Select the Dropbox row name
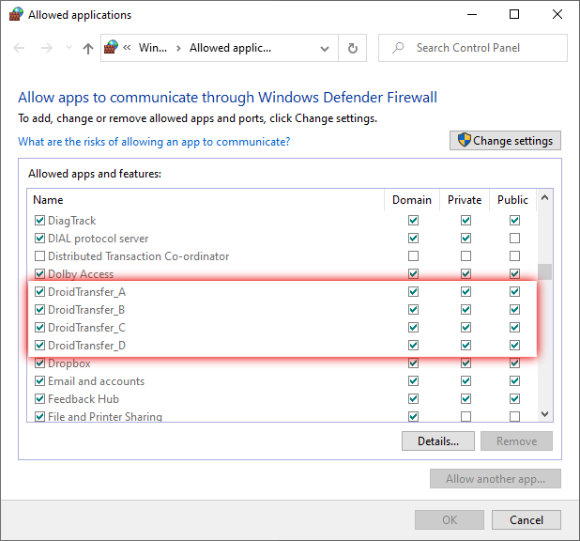This screenshot has width=580, height=541. tap(69, 363)
